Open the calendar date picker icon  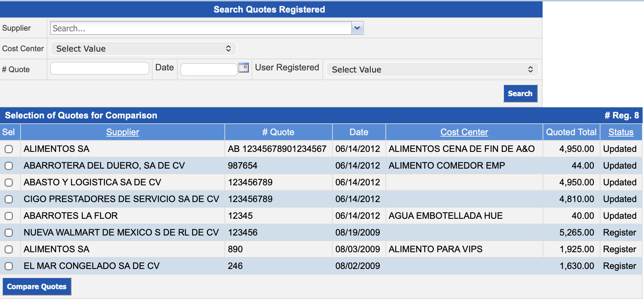[x=244, y=68]
